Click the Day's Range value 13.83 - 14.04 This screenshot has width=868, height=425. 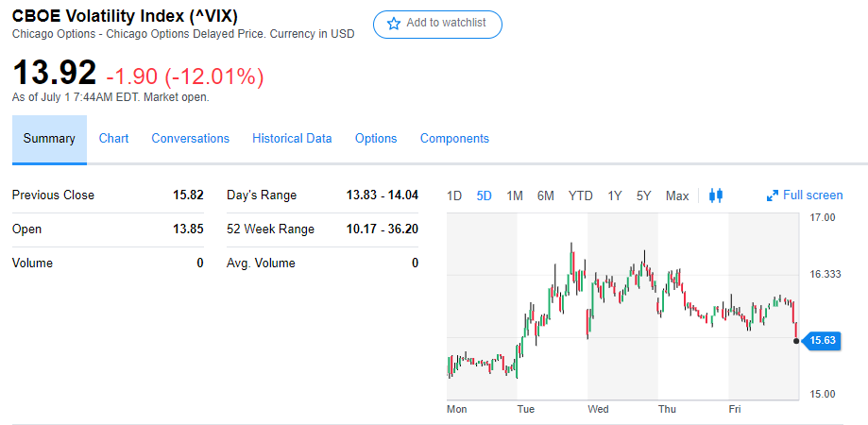click(x=383, y=195)
